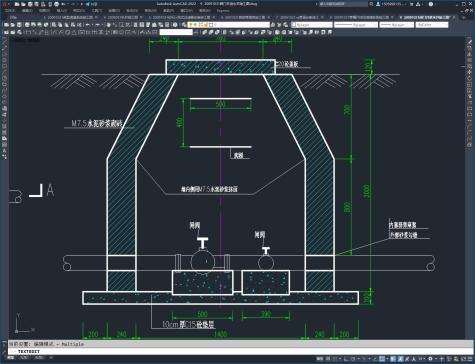Image resolution: width=475 pixels, height=364 pixels.
Task: Click the title bar search magnifier icon
Action: tap(371, 4)
